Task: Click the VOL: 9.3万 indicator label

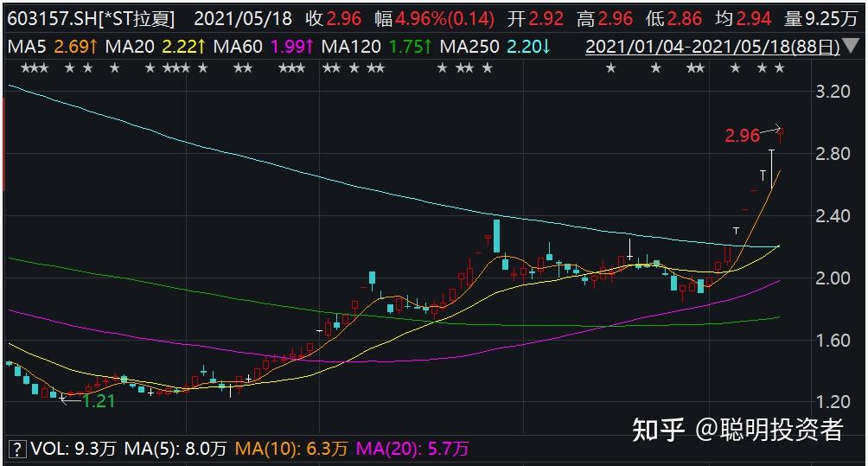Action: pos(73,449)
